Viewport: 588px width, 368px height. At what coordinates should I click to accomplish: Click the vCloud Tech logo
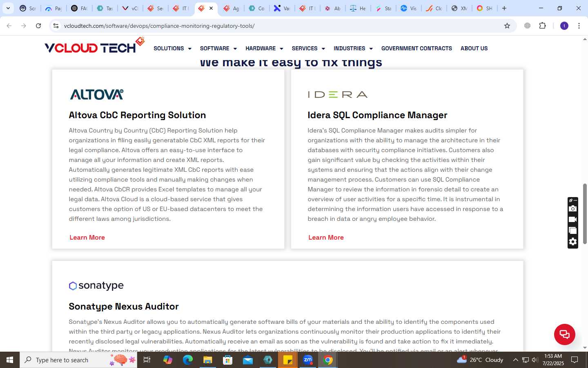pos(94,46)
